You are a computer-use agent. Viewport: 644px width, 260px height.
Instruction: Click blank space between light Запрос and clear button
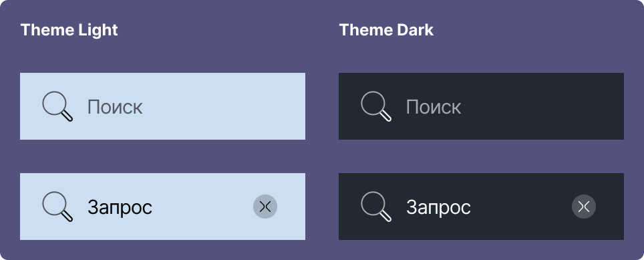click(203, 207)
